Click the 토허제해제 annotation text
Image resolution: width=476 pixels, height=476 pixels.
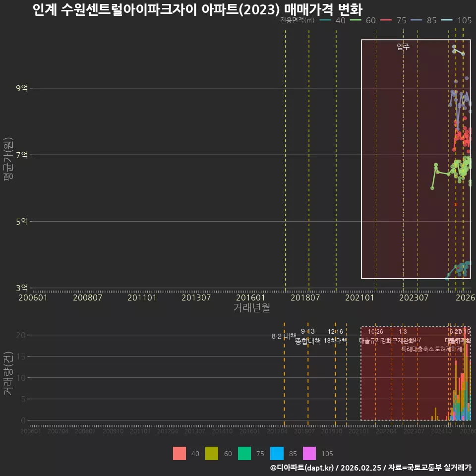(x=448, y=349)
